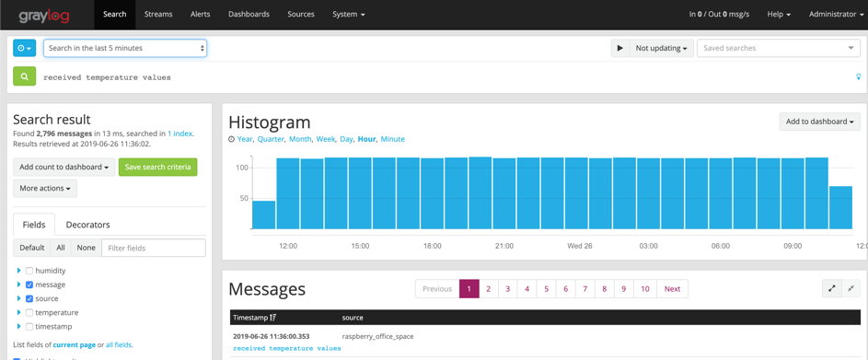Open the Help menu

click(779, 15)
